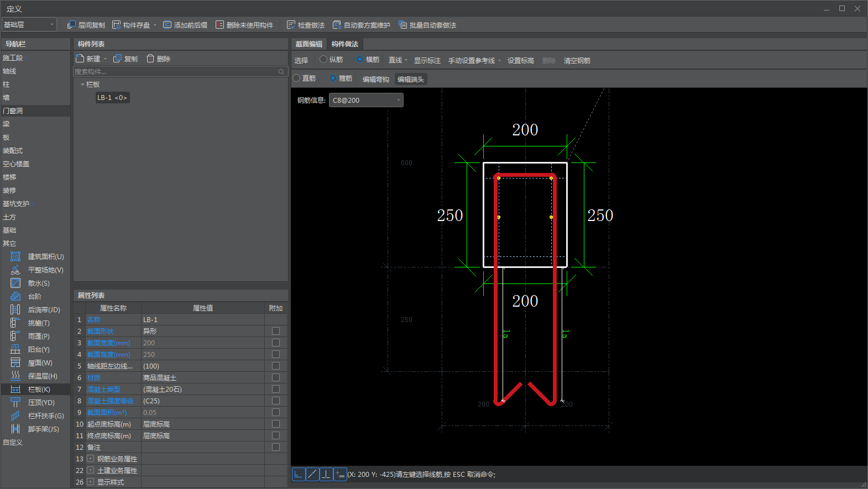Click the 批量自动套做法 icon

tap(402, 25)
